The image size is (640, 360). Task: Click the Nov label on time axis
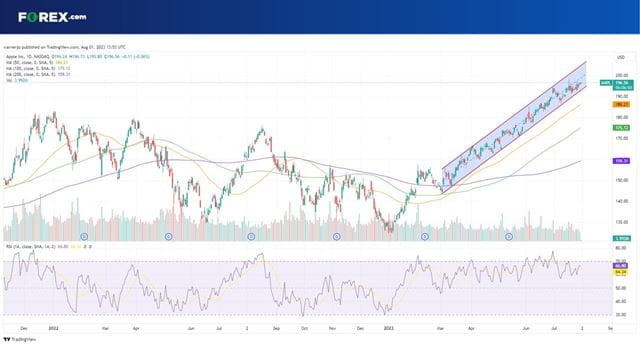coord(332,328)
